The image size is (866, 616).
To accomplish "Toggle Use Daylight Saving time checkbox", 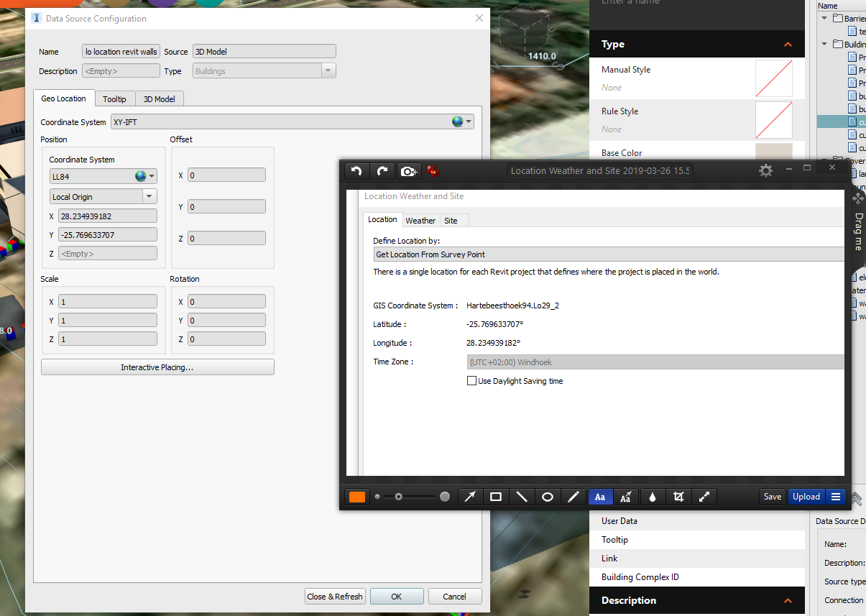I will click(x=472, y=381).
